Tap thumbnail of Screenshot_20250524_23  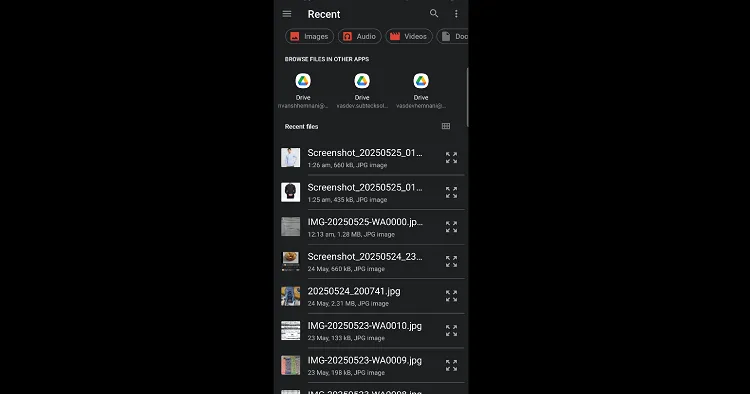coord(290,262)
